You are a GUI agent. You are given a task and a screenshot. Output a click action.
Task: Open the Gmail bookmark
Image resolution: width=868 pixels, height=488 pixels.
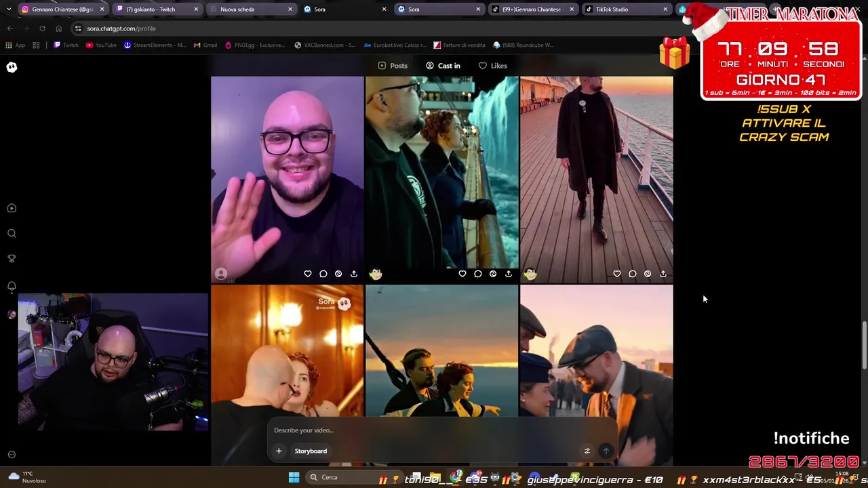coord(205,45)
